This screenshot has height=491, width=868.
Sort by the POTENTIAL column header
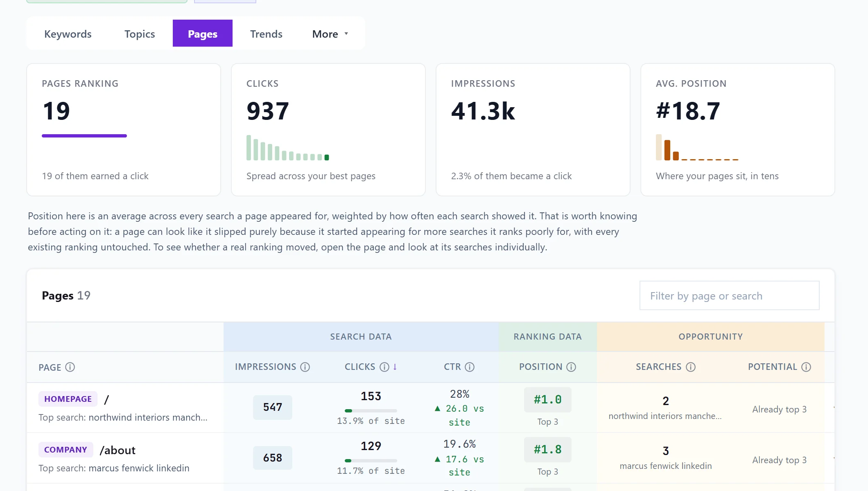click(x=773, y=367)
